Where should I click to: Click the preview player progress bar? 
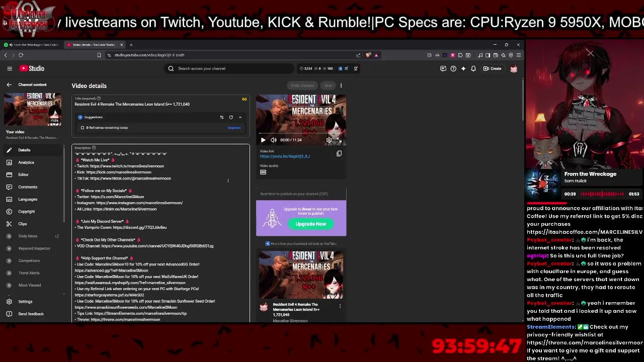[x=301, y=134]
